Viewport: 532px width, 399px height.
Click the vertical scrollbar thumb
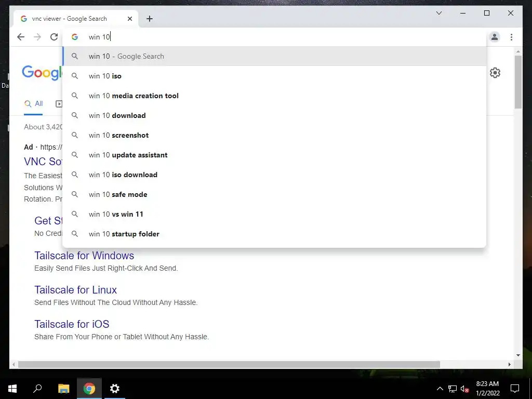pos(518,82)
